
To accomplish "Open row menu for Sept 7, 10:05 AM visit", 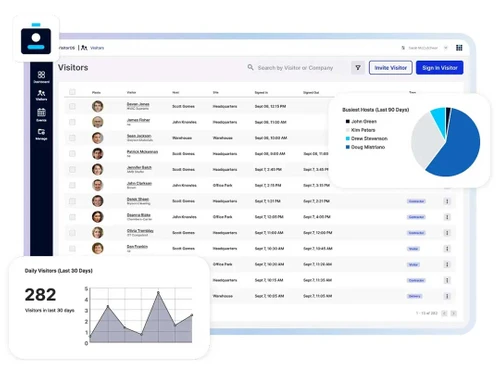I will point(447,296).
